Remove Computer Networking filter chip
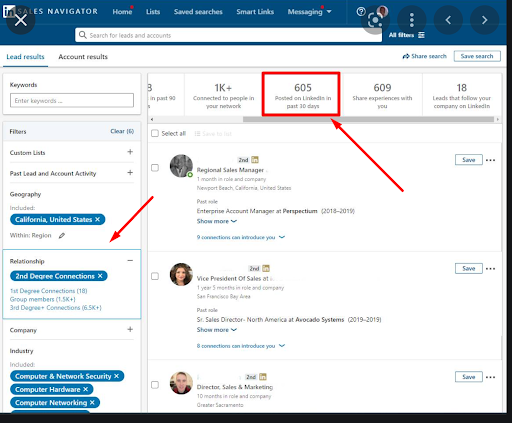The width and height of the screenshot is (512, 423). 92,403
